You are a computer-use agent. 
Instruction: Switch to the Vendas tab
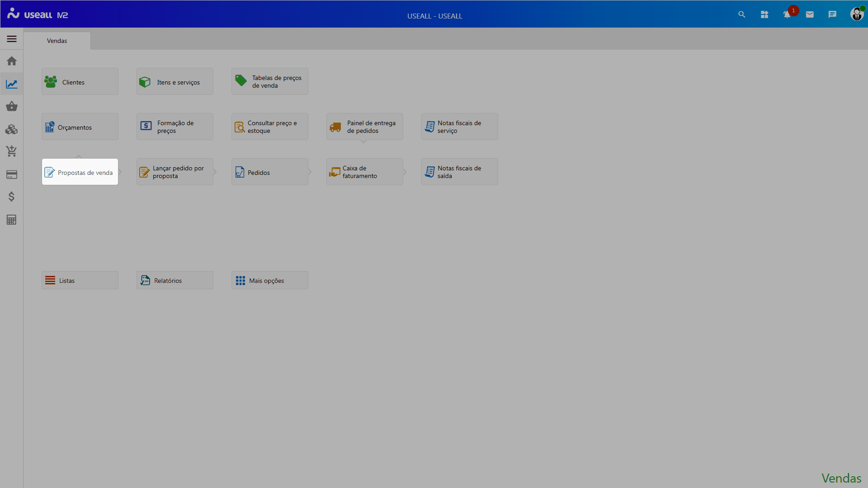pos(57,41)
